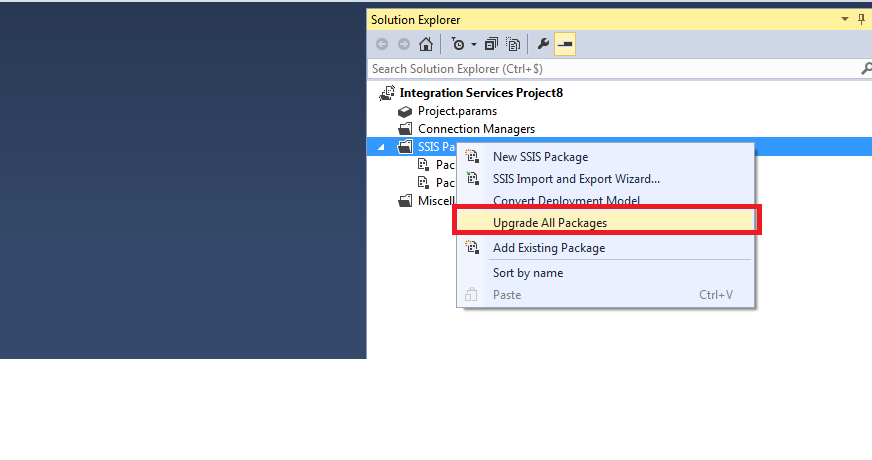Click inside the Search Solution Explorer box
The height and width of the screenshot is (460, 872).
click(610, 69)
